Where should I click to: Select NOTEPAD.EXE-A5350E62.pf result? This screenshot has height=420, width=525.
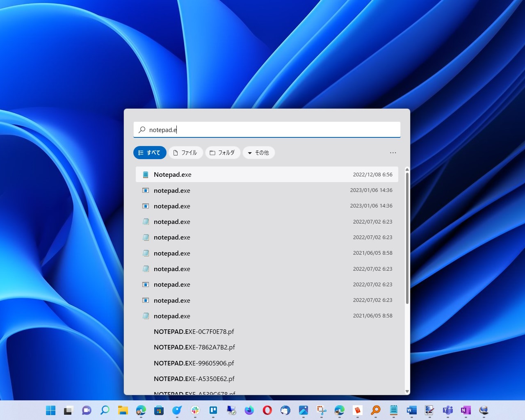coord(267,379)
